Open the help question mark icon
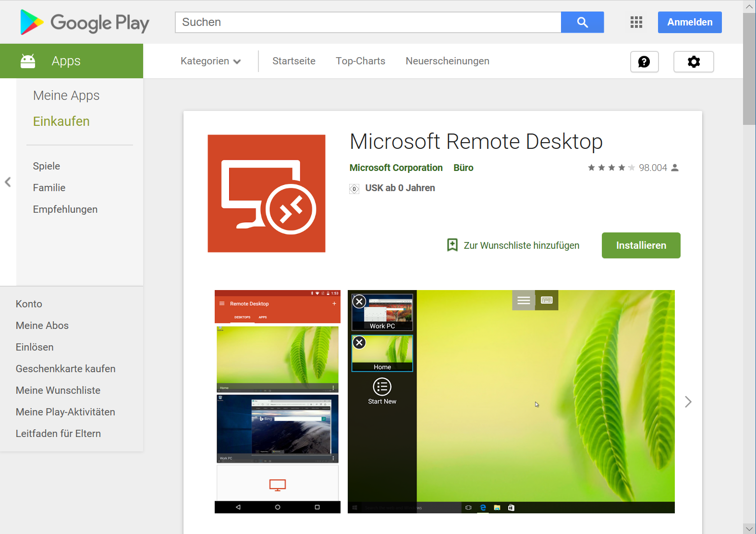 click(x=644, y=61)
